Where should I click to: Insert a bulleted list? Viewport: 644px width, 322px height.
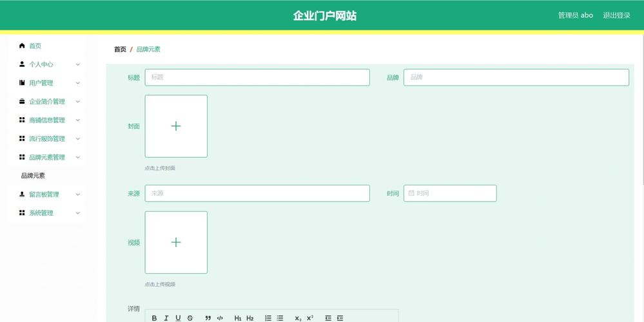click(280, 318)
